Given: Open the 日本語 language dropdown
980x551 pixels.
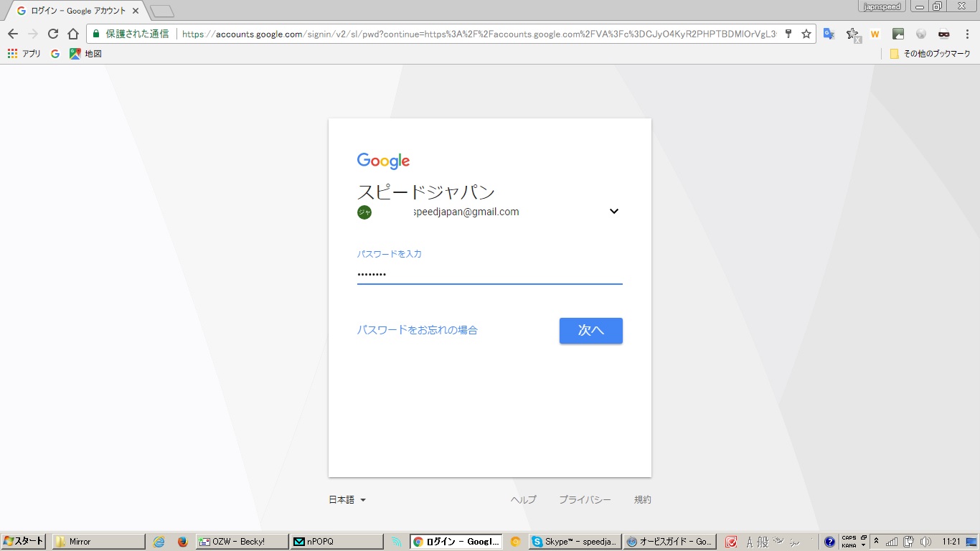Looking at the screenshot, I should pyautogui.click(x=347, y=500).
